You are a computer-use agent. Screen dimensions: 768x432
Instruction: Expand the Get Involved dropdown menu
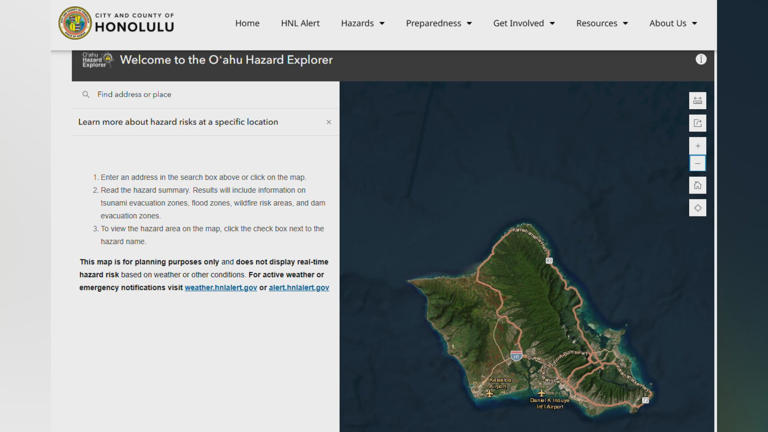click(524, 23)
